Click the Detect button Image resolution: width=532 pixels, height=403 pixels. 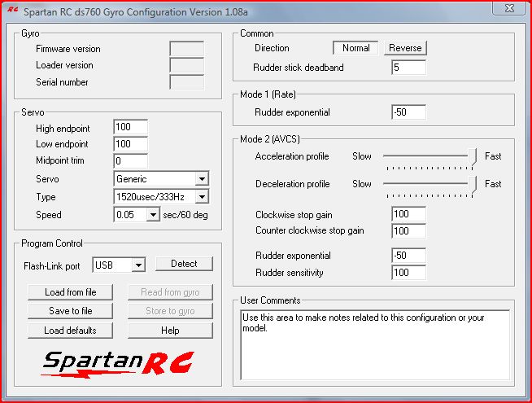point(184,264)
